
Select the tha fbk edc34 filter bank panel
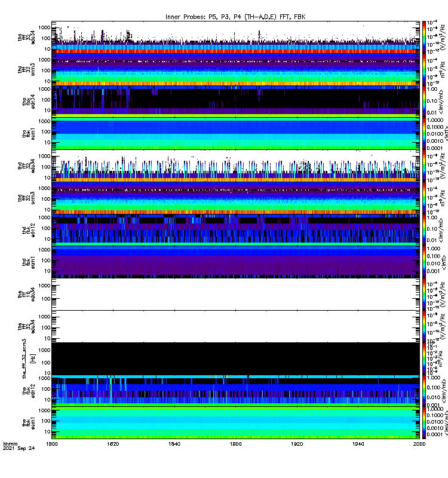235,102
